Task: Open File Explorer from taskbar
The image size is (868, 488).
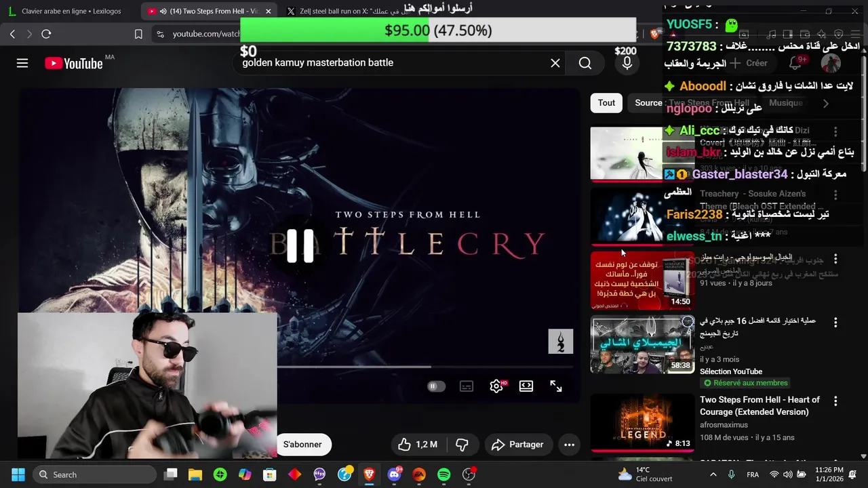Action: (195, 474)
